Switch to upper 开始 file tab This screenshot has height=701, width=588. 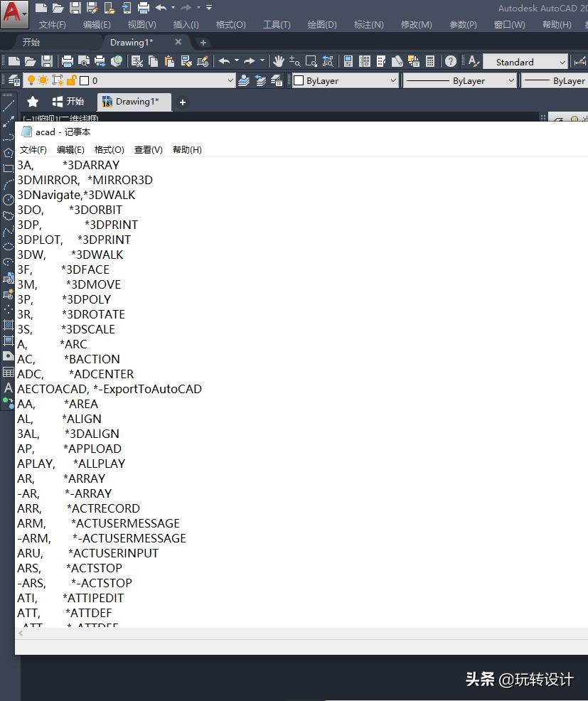click(31, 42)
